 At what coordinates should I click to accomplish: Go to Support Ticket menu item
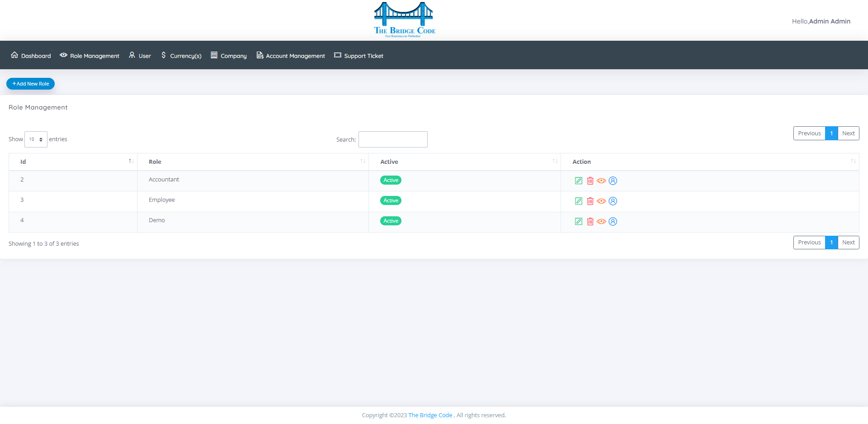(359, 56)
